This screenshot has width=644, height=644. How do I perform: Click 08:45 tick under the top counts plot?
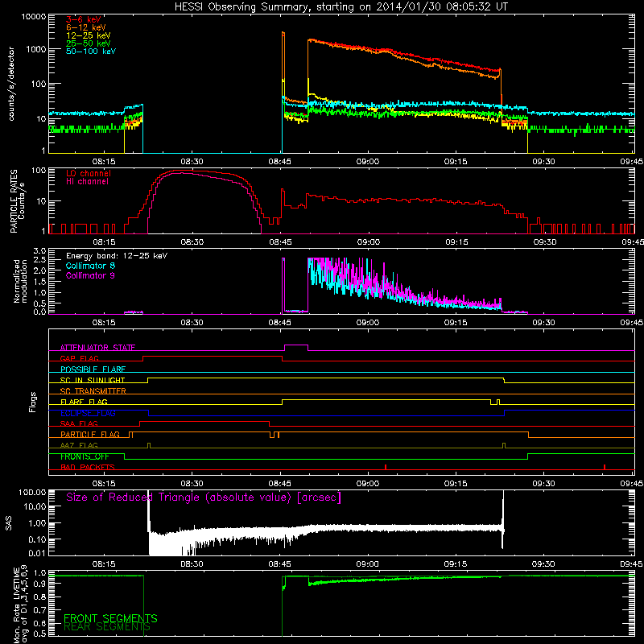pos(280,162)
